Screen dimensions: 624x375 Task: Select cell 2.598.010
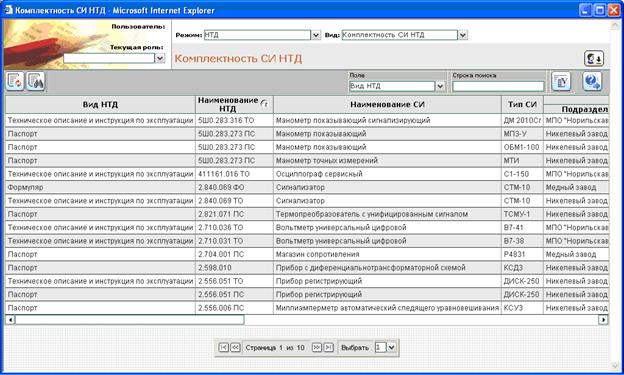(234, 268)
